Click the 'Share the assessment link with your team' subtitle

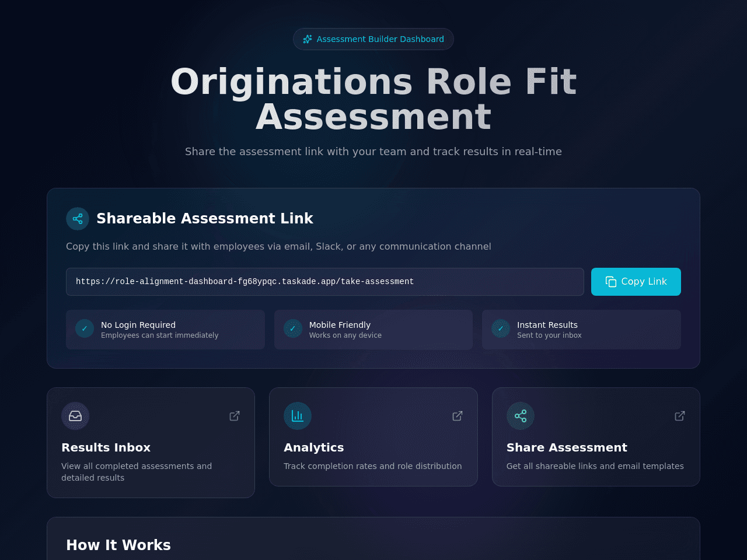373,152
